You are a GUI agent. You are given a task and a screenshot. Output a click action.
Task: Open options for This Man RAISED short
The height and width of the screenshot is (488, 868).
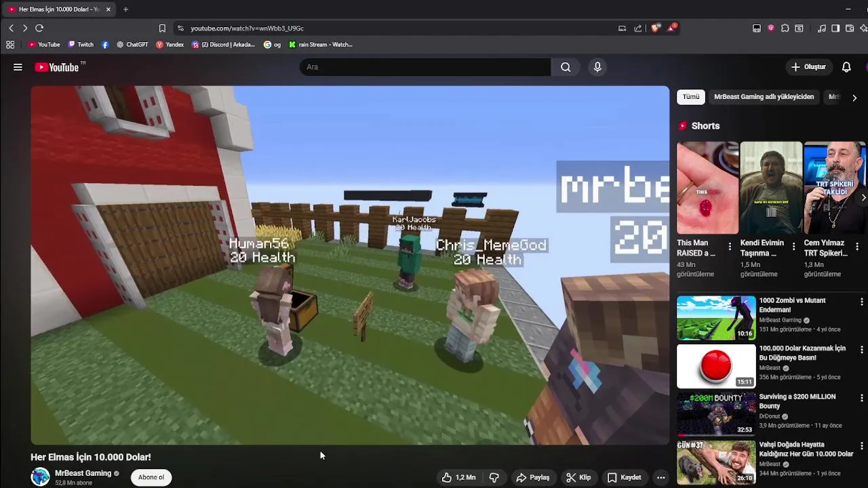[730, 247]
